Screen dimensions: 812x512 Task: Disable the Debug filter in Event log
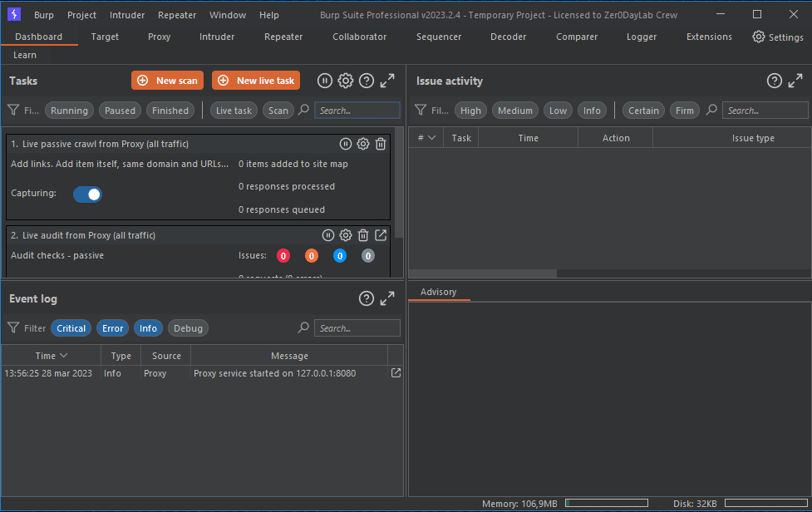(x=187, y=327)
